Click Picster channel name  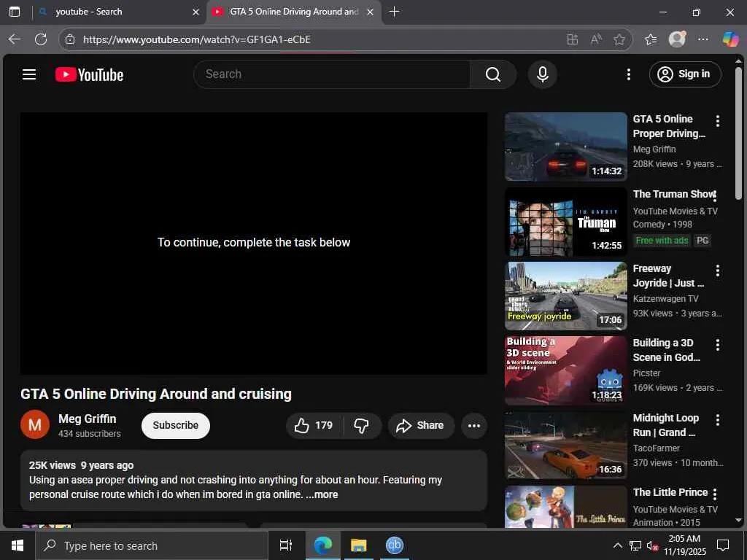(646, 373)
